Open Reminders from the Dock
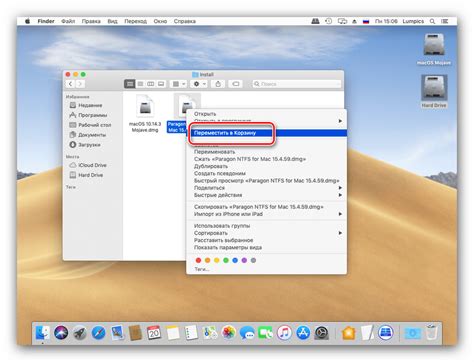 [191, 333]
